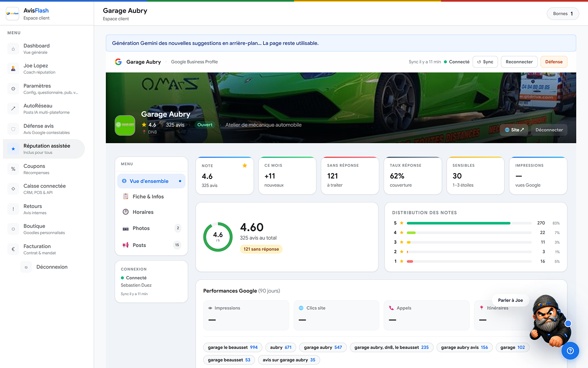Open AutoRéseau in the sidebar menu

point(44,109)
